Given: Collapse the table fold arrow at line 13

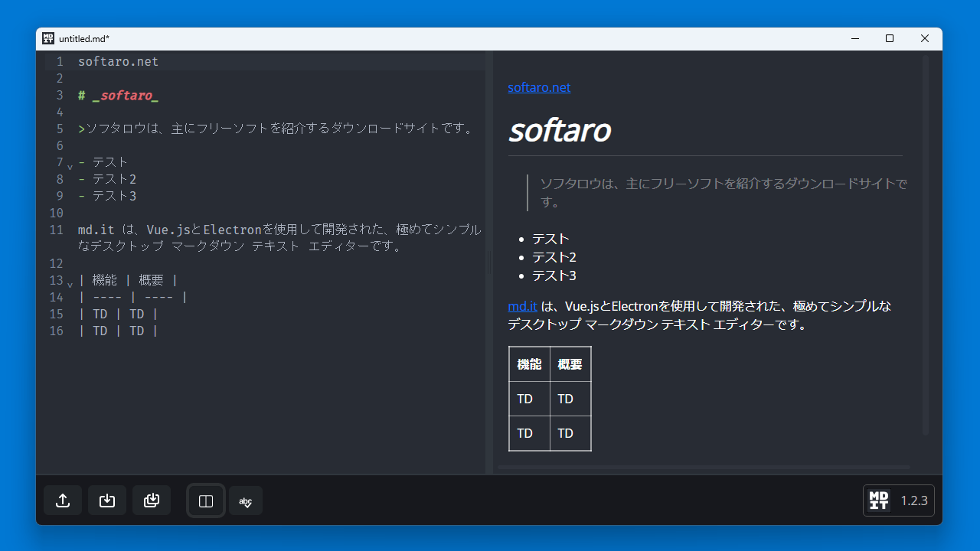Looking at the screenshot, I should coord(70,284).
